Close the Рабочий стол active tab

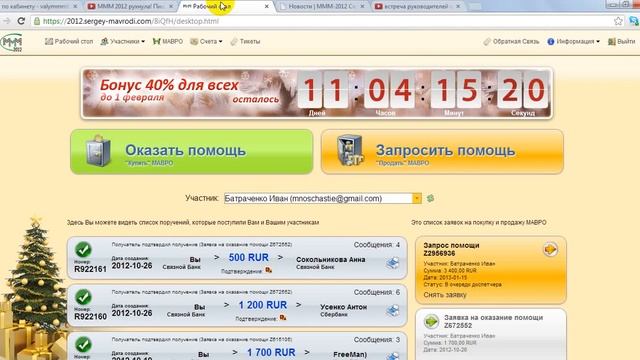pos(267,6)
